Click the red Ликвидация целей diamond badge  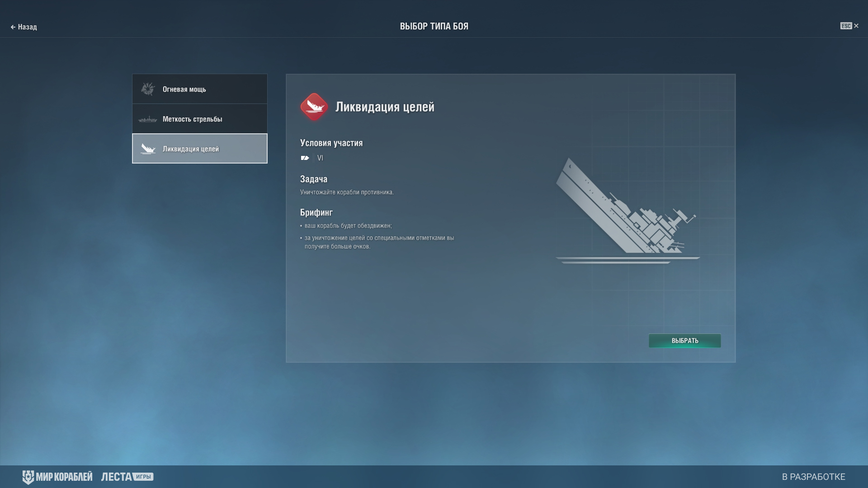(x=314, y=107)
